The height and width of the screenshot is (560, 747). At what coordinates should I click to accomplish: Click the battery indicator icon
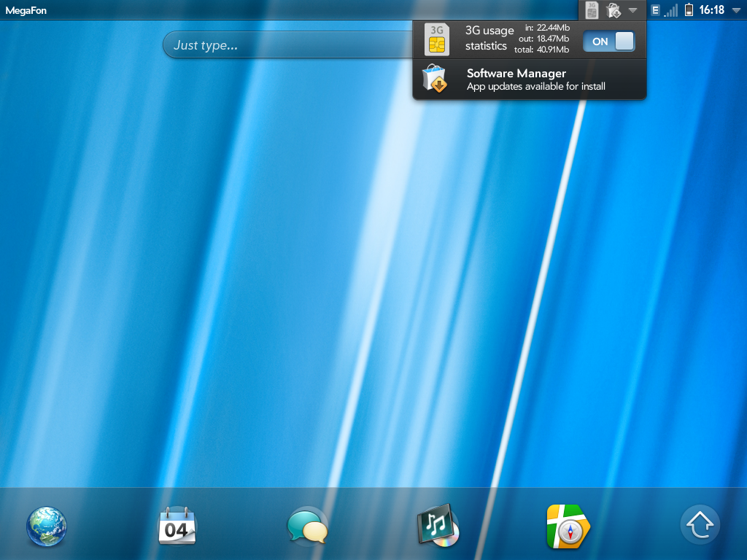[689, 10]
